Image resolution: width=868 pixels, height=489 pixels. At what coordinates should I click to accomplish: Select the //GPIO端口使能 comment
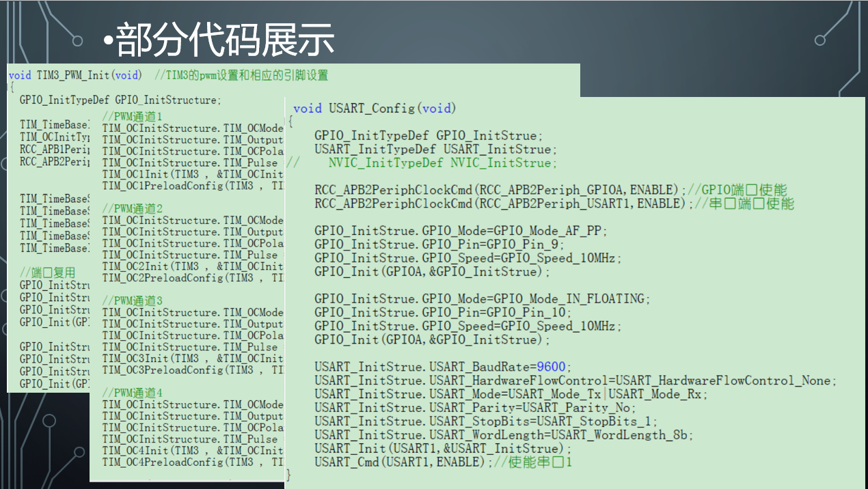[737, 190]
